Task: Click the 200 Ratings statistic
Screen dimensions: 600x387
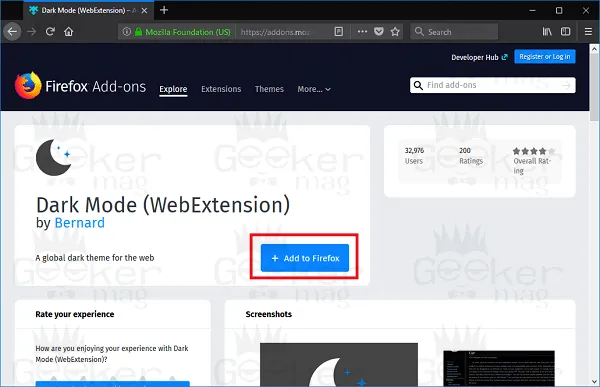Action: click(x=471, y=156)
